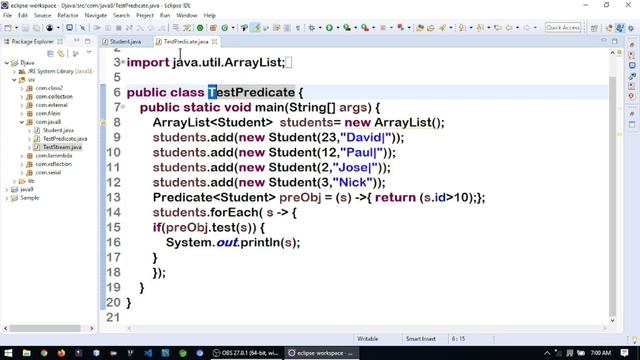Screen dimensions: 640x360
Task: Click the Run green play toolbar icon
Action: 329,28
